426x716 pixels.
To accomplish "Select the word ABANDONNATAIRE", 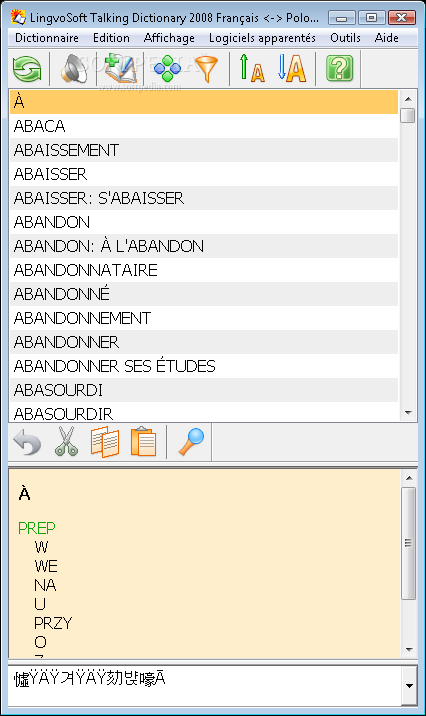I will point(204,270).
